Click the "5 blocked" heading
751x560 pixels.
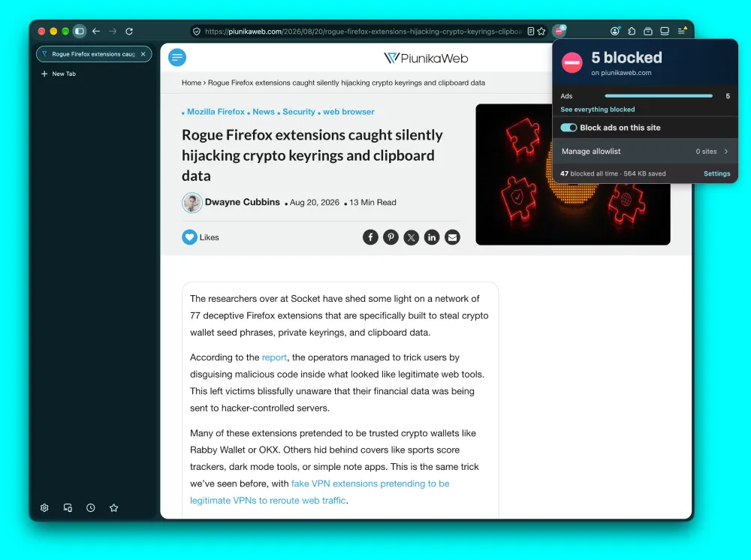626,58
